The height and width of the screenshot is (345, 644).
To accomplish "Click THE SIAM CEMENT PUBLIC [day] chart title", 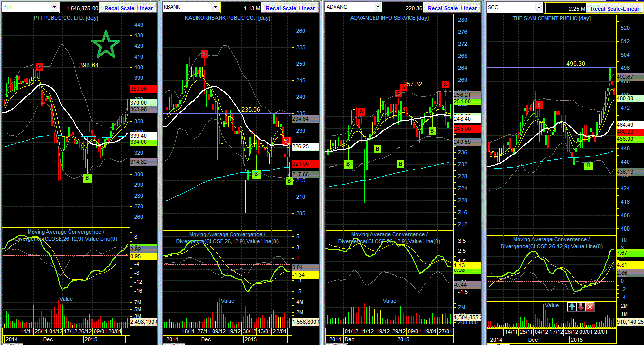I will click(551, 19).
